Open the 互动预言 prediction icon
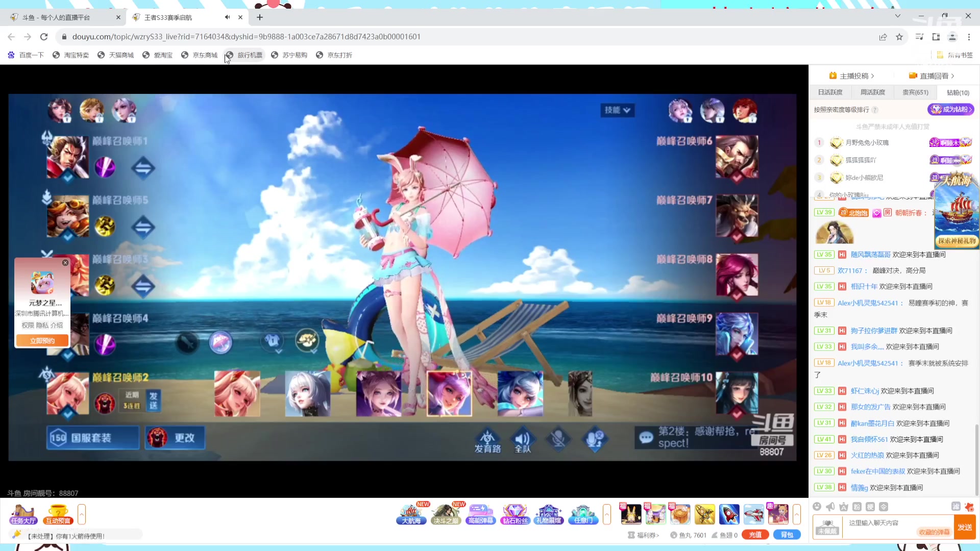Viewport: 980px width, 551px height. pyautogui.click(x=58, y=514)
